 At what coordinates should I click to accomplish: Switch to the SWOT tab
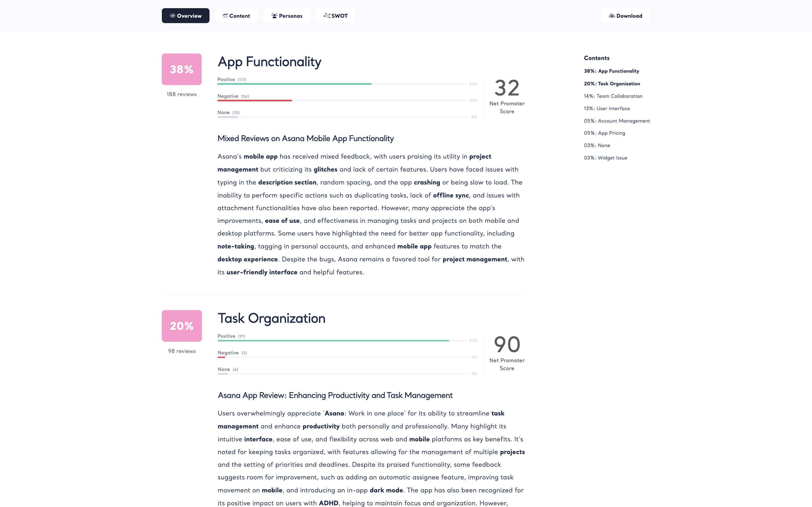coord(336,16)
